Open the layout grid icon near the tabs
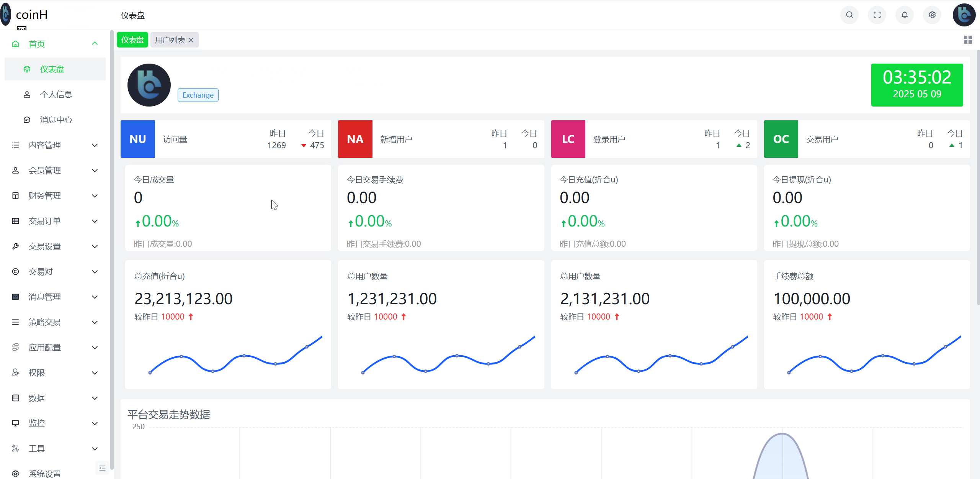The width and height of the screenshot is (980, 479). point(968,39)
